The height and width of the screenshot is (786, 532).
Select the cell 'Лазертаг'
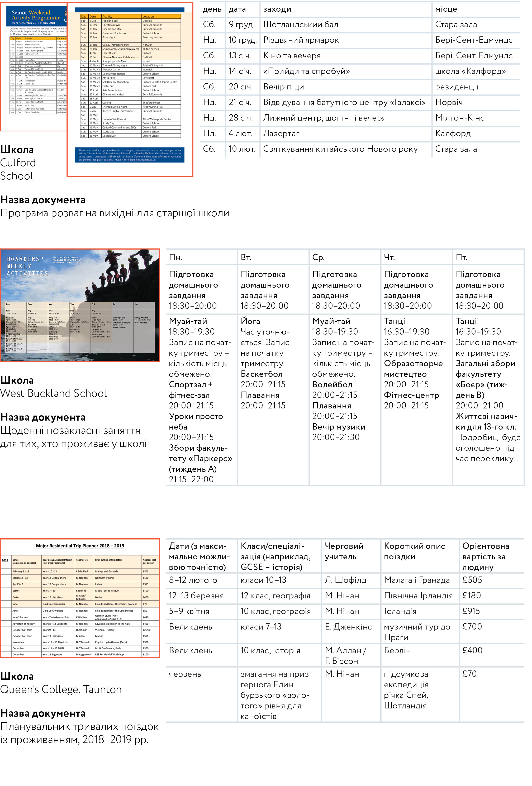pos(281,134)
